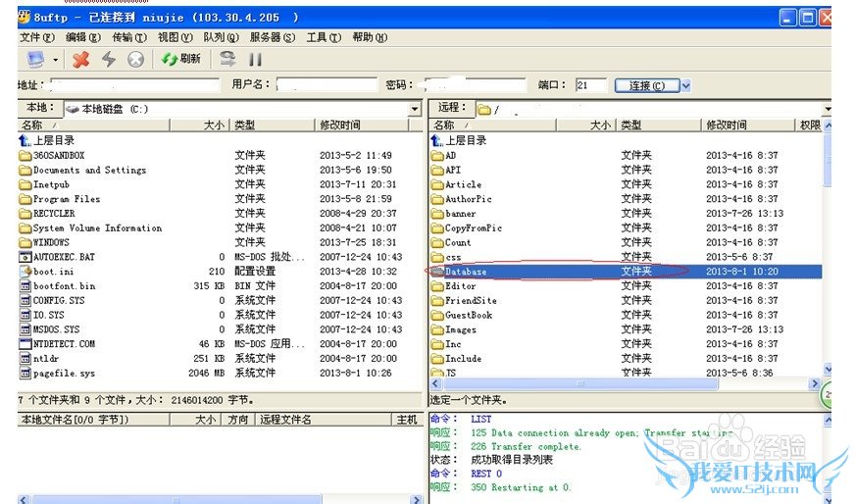Open the site manager computer icon
This screenshot has width=855, height=504.
coord(35,59)
